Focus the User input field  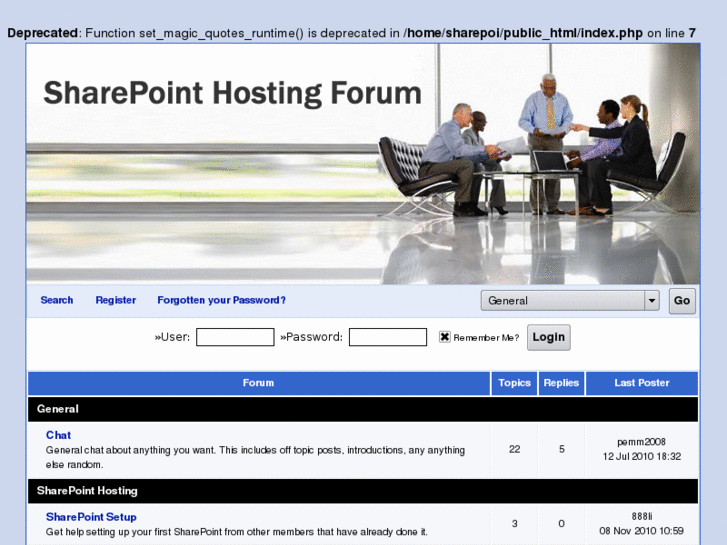click(x=235, y=337)
